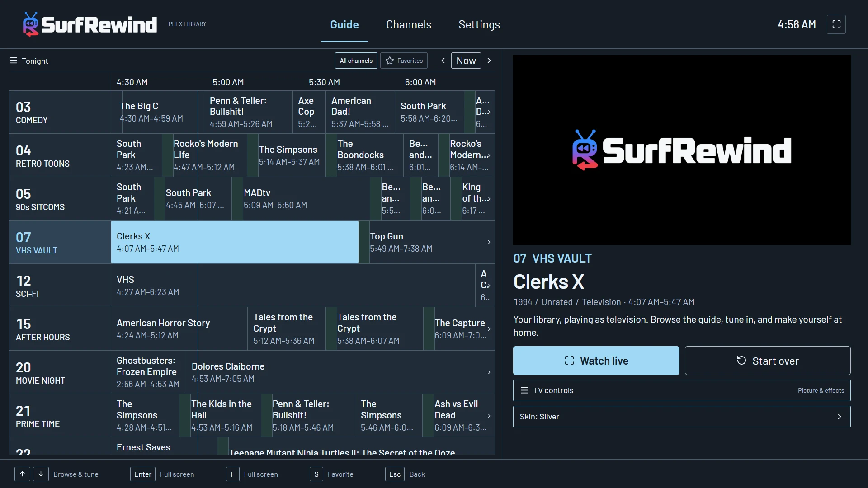Click the SurfRewind preview video area
The height and width of the screenshot is (488, 868).
click(x=682, y=150)
